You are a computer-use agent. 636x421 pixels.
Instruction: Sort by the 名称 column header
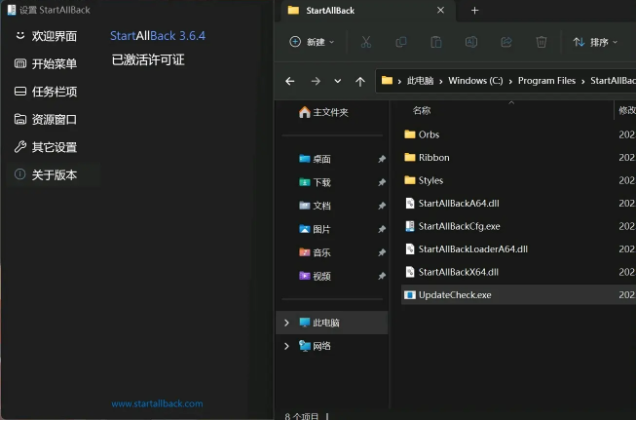tap(421, 110)
